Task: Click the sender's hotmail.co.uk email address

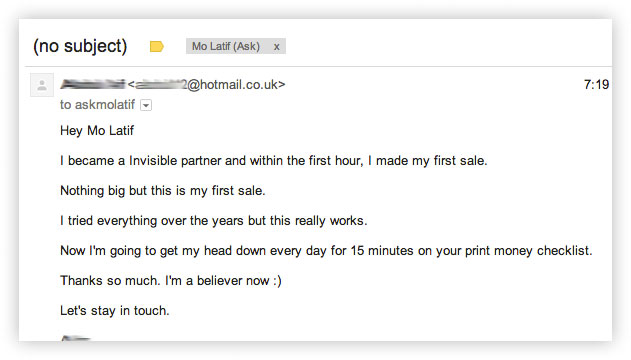Action: [x=206, y=84]
